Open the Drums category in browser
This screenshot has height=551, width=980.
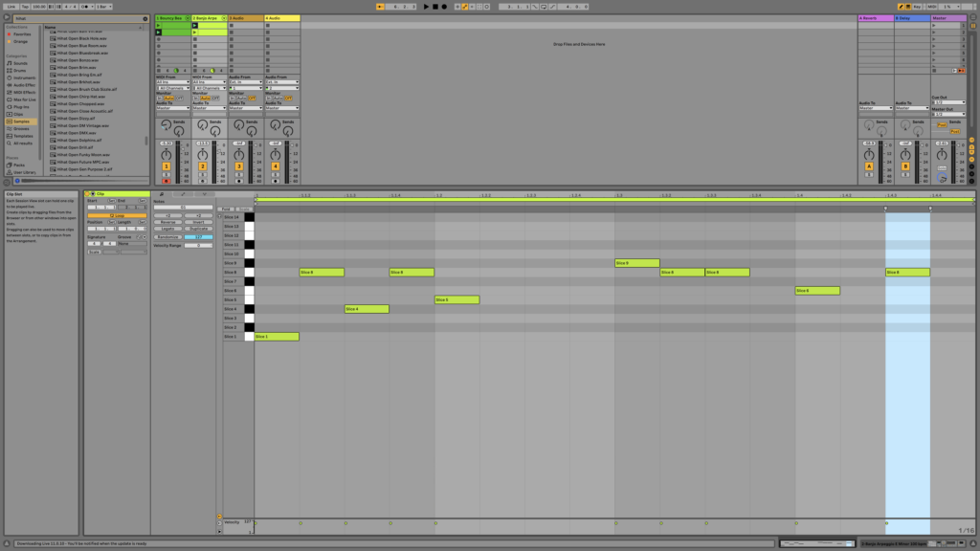point(20,71)
